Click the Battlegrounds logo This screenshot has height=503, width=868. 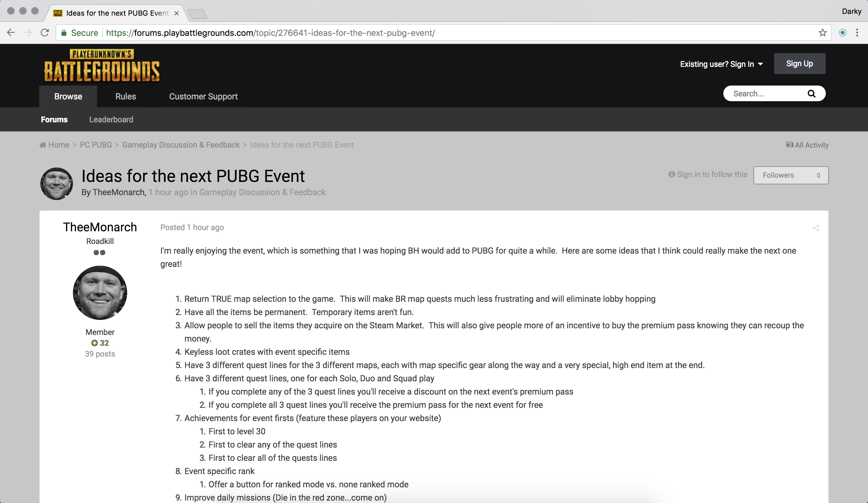click(102, 65)
